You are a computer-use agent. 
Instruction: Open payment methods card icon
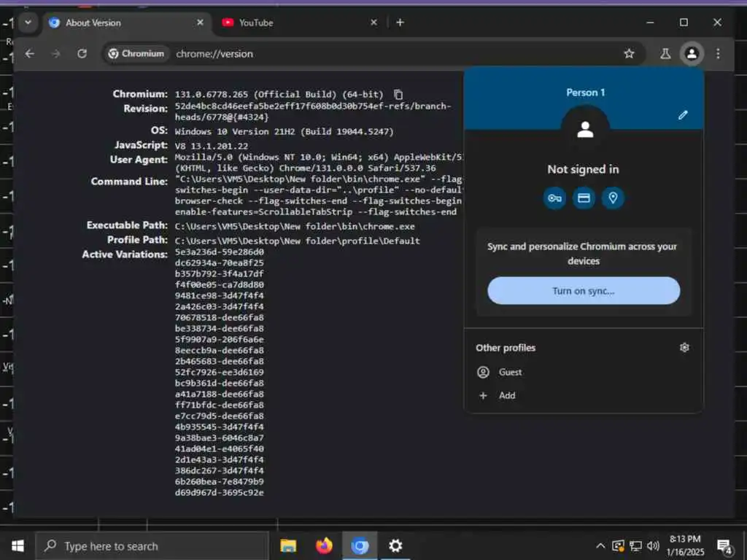point(584,198)
